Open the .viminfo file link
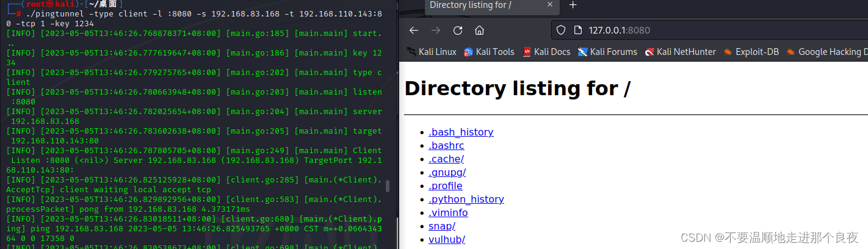The width and height of the screenshot is (868, 249). [448, 212]
